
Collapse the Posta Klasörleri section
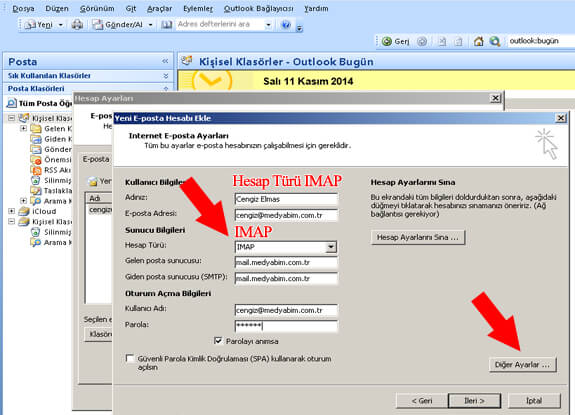click(x=165, y=88)
